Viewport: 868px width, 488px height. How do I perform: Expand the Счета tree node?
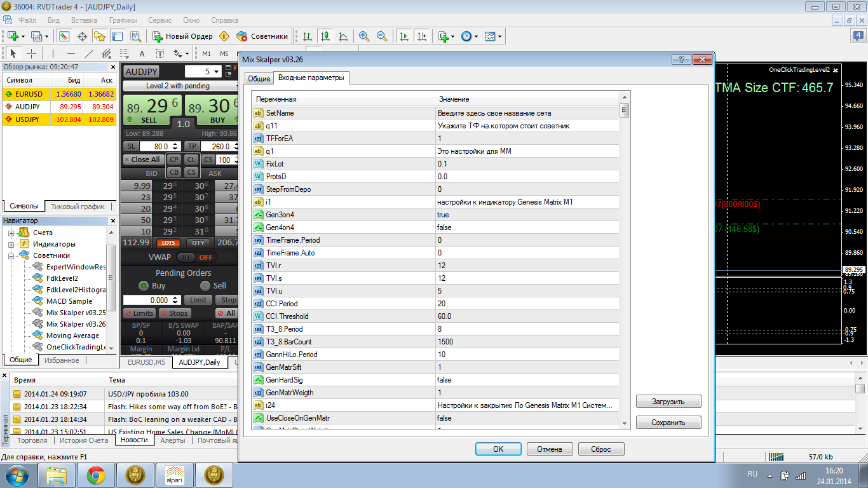(11, 233)
